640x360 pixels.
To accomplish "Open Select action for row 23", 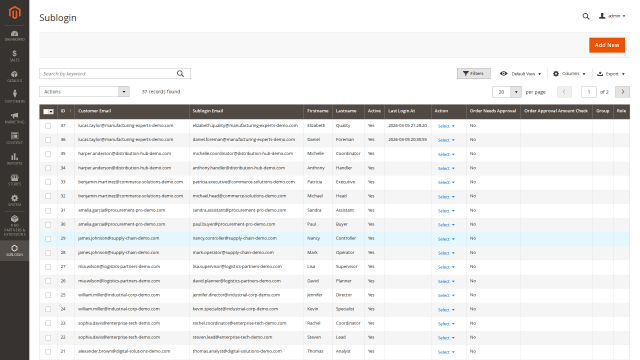I will click(446, 324).
